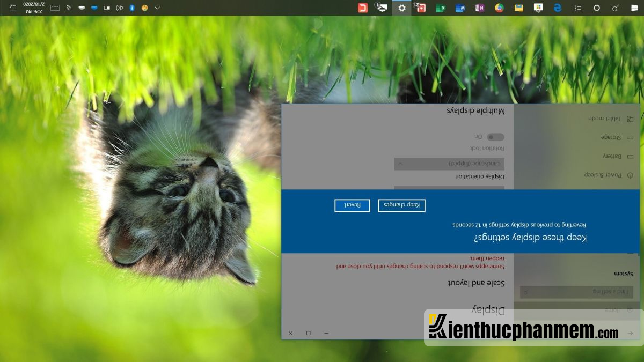Screen dimensions: 644x362
Task: Click the 'Scale and layout' heading
Action: (477, 283)
